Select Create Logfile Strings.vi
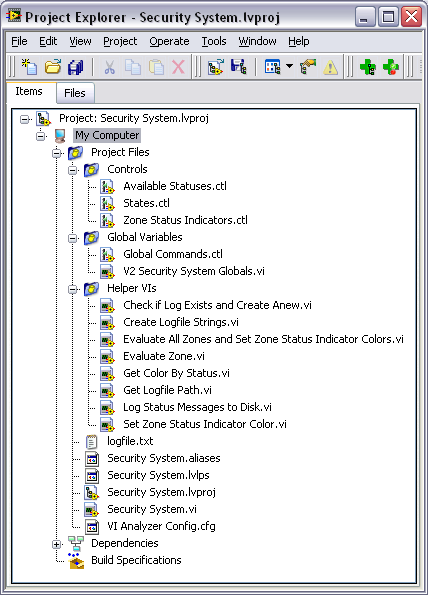Image resolution: width=428 pixels, height=595 pixels. pyautogui.click(x=181, y=322)
